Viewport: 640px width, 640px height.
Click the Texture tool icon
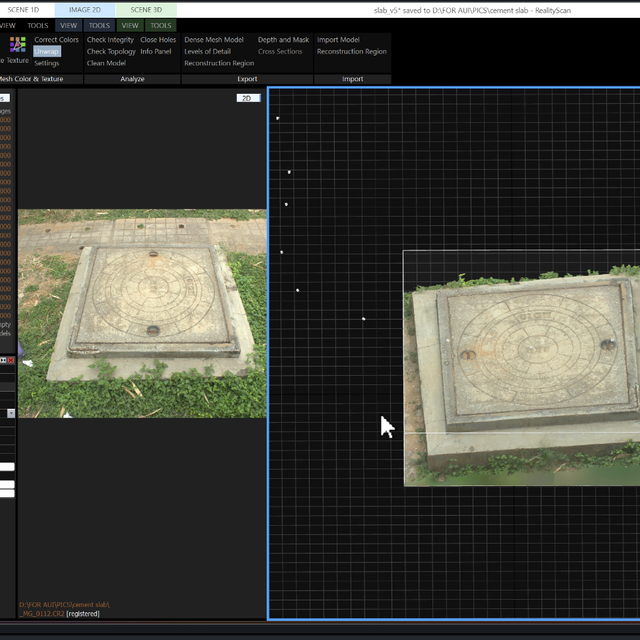[18, 44]
